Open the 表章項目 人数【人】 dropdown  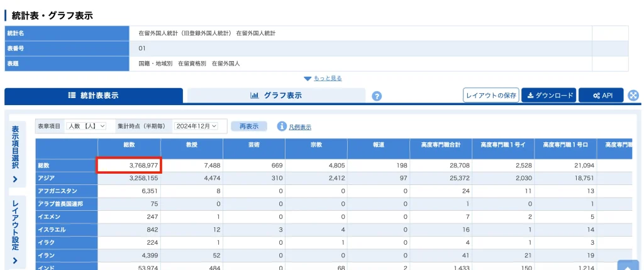[87, 127]
